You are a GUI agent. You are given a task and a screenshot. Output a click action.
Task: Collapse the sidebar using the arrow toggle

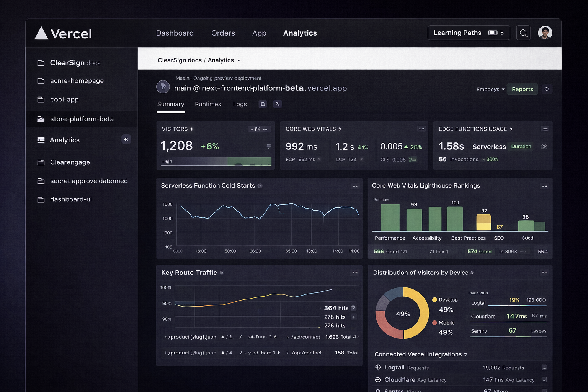(126, 139)
